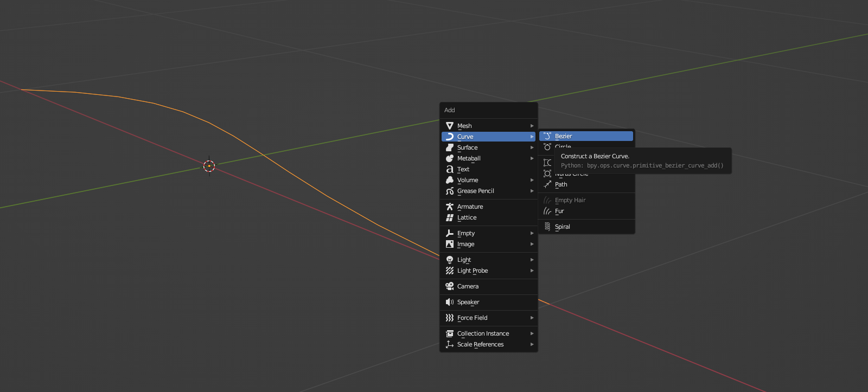Click the Bezier curve icon in submenu

tap(547, 136)
